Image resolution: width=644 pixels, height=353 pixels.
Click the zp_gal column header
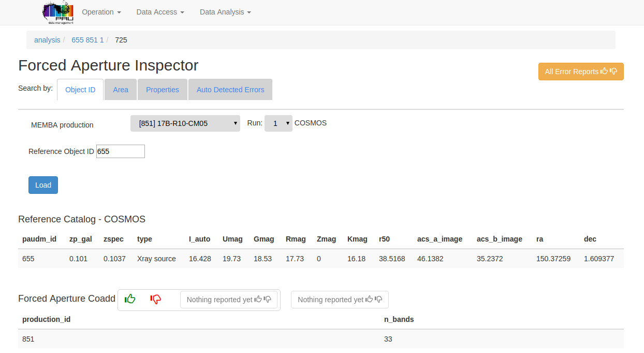pyautogui.click(x=81, y=239)
